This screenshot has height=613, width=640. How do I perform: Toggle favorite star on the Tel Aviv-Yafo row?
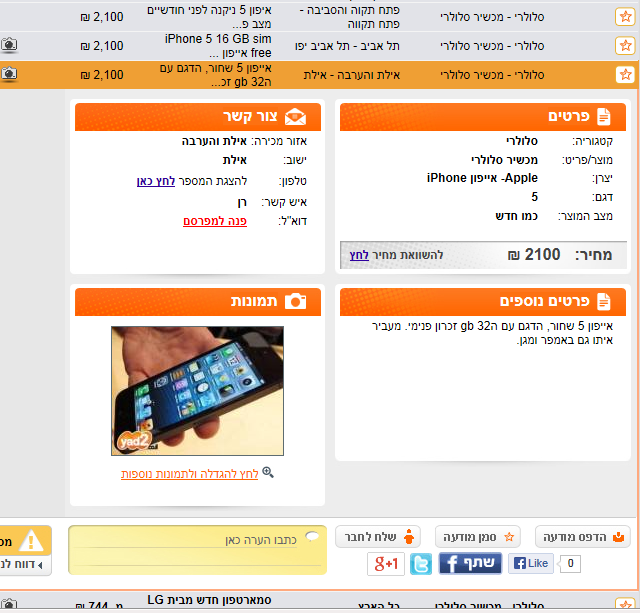pyautogui.click(x=625, y=46)
